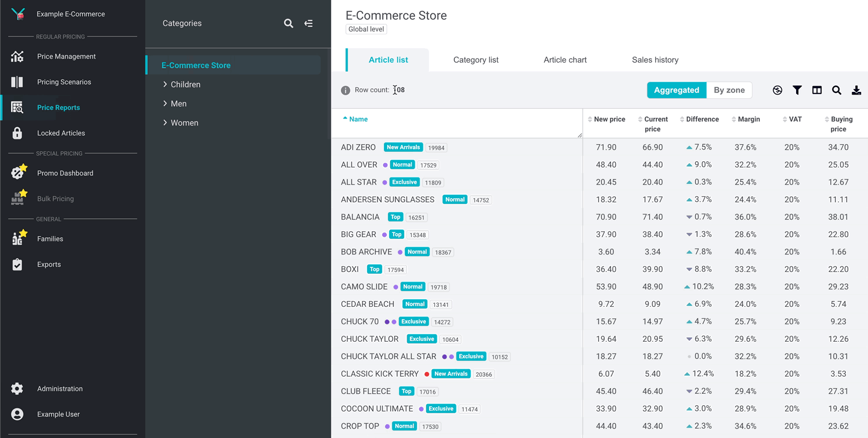Sort by the Buying price column
The image size is (868, 438).
click(838, 124)
